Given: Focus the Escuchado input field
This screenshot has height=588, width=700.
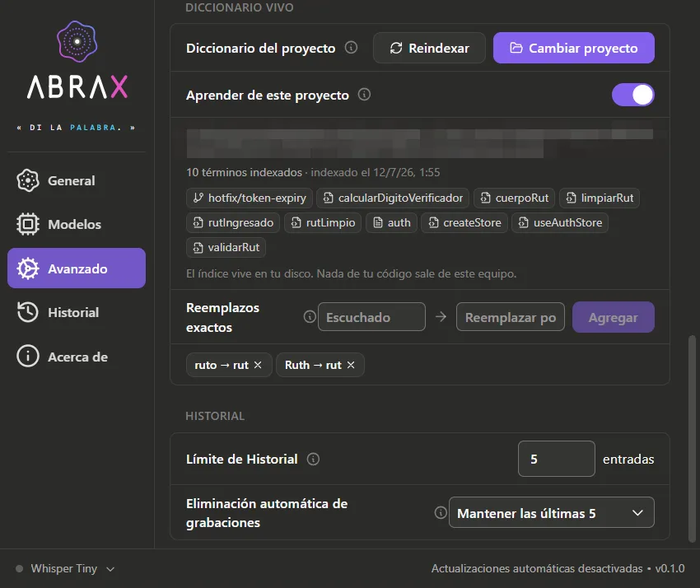Looking at the screenshot, I should [371, 317].
